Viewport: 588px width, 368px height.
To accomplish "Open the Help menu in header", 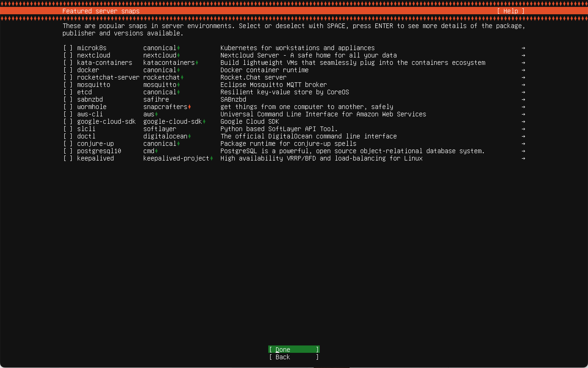I will click(x=511, y=11).
